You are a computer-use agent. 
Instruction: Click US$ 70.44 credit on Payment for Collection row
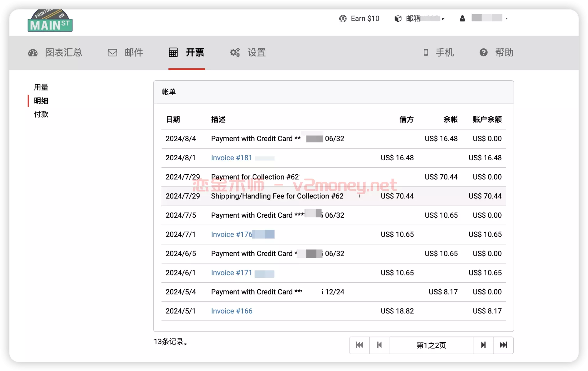pos(441,177)
